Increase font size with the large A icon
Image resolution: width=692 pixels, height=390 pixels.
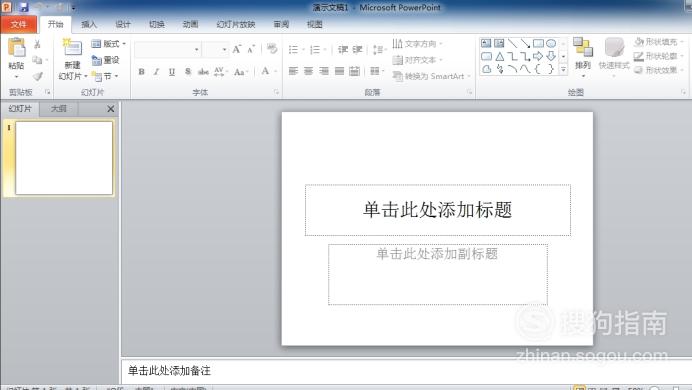pos(237,49)
